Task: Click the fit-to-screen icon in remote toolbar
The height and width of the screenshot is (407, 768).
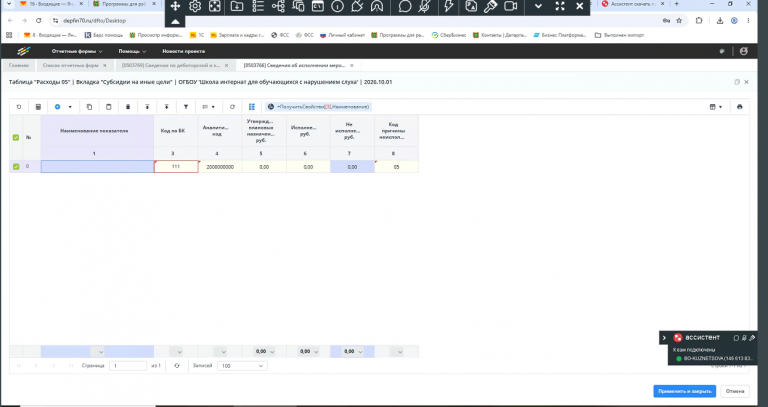Action: 215,6
